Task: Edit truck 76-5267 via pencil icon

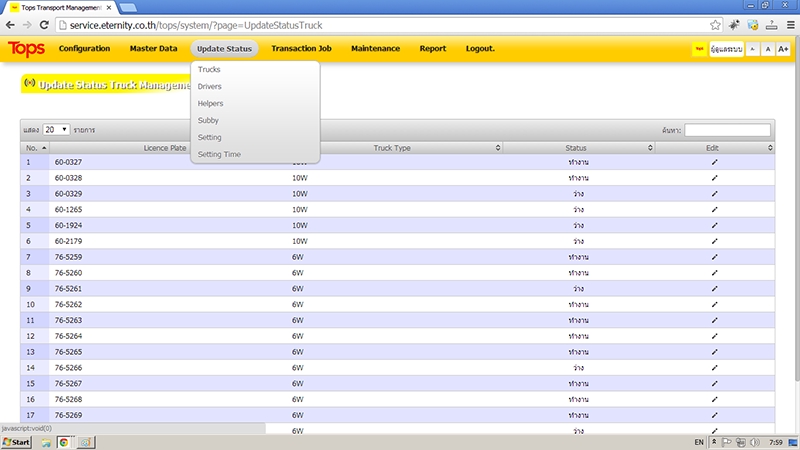Action: tap(714, 384)
